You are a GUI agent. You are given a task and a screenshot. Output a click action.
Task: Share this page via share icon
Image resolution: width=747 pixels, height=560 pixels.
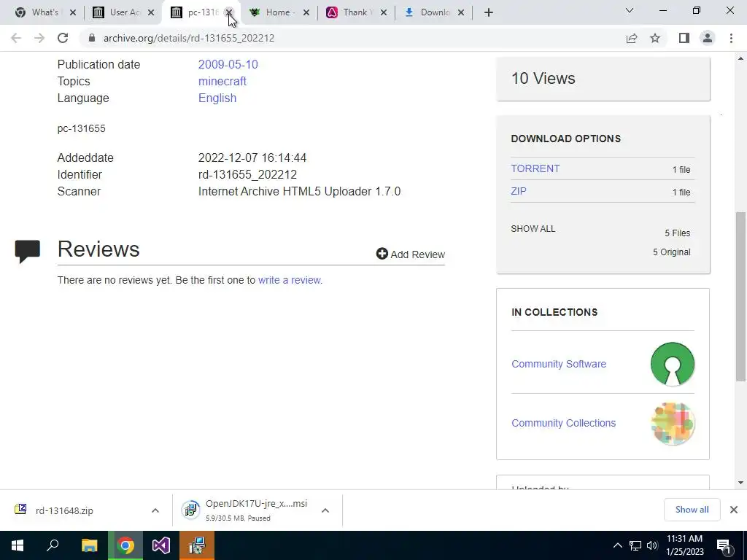pos(632,38)
